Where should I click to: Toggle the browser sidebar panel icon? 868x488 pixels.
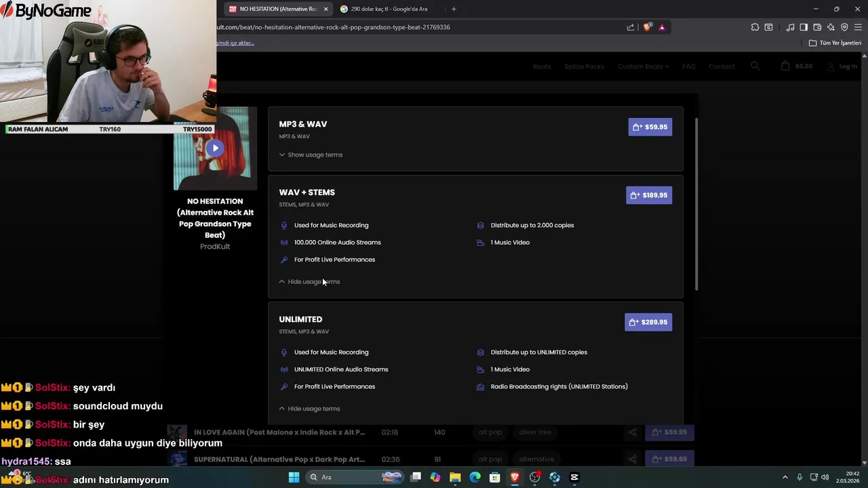click(804, 27)
